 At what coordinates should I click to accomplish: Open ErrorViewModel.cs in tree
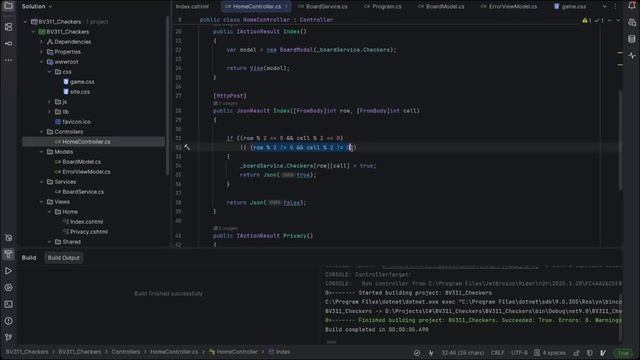tap(86, 172)
